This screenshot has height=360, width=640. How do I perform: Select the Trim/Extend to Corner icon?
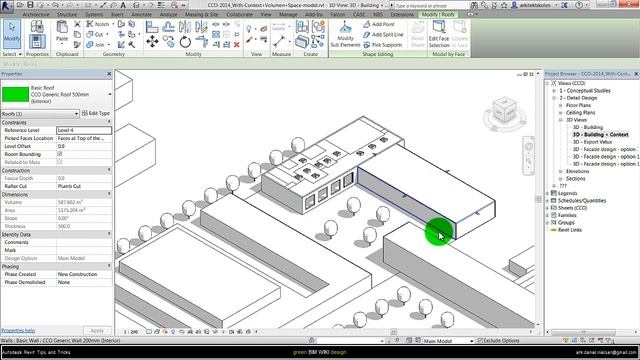click(x=201, y=41)
